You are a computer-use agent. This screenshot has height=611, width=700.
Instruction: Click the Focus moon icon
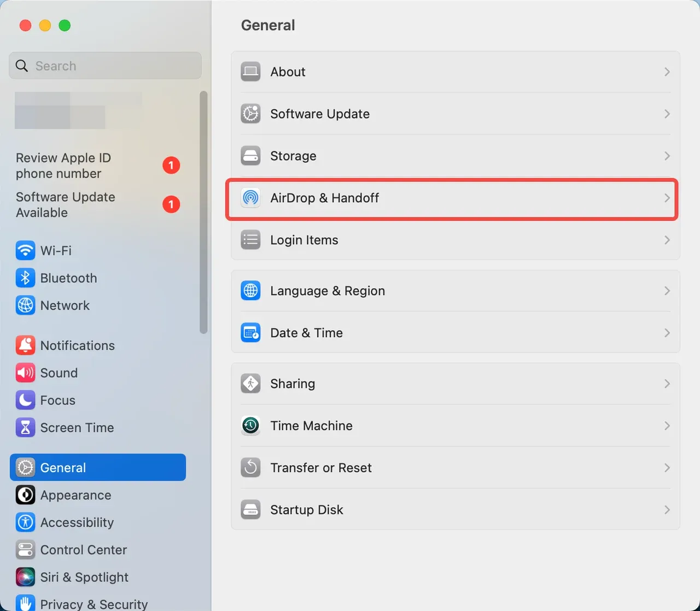pyautogui.click(x=25, y=400)
